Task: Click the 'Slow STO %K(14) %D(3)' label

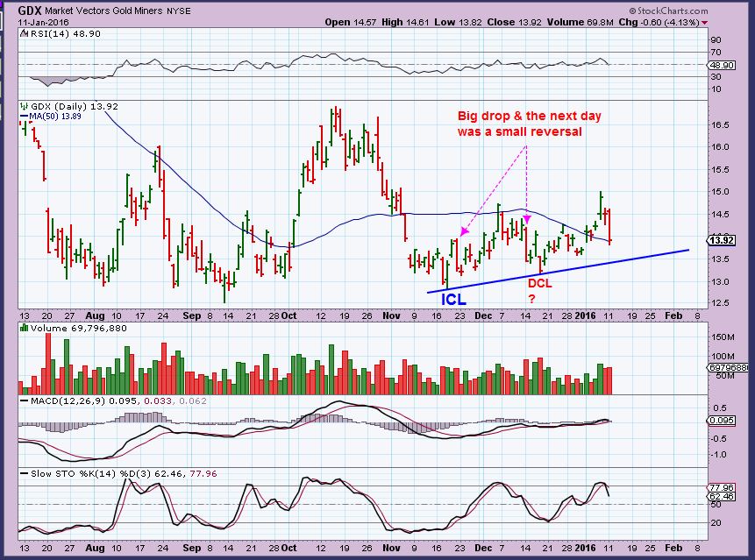Action: (91, 474)
